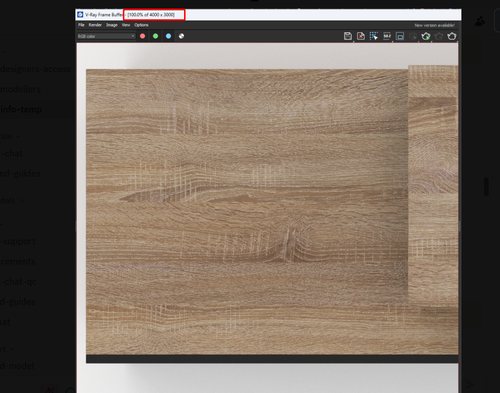Open the Render menu
This screenshot has width=500, height=393.
click(x=95, y=25)
